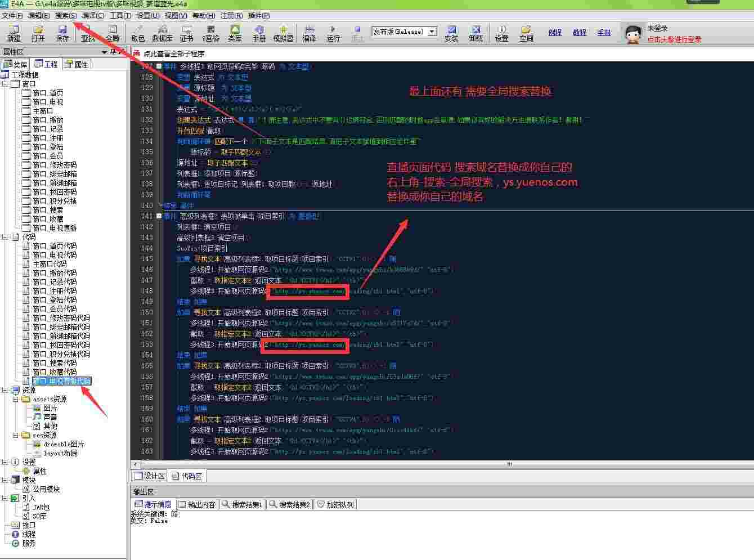Collapse the assets资源 folder in the tree
754x560 pixels.
click(x=16, y=399)
